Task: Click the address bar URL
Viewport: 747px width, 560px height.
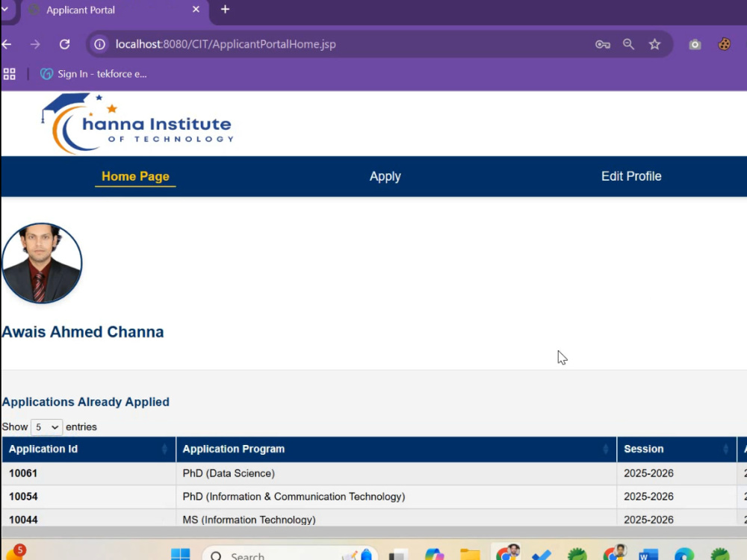Action: 226,44
